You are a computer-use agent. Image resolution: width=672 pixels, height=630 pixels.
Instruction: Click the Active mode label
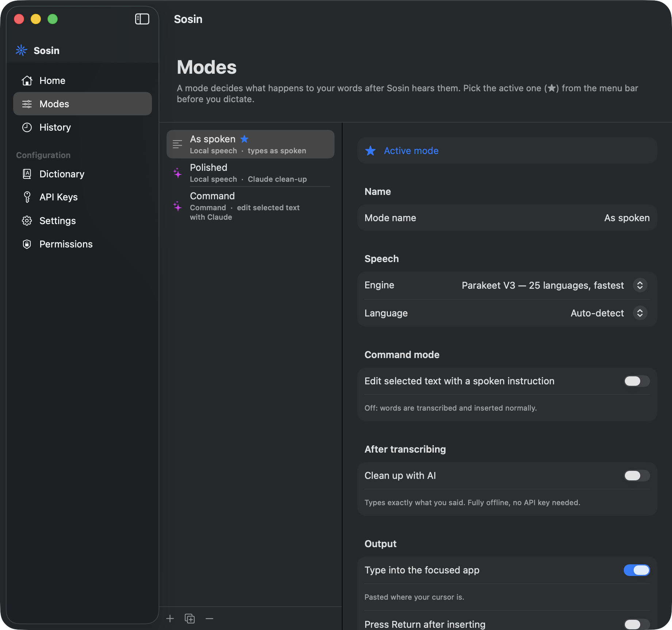pos(411,151)
